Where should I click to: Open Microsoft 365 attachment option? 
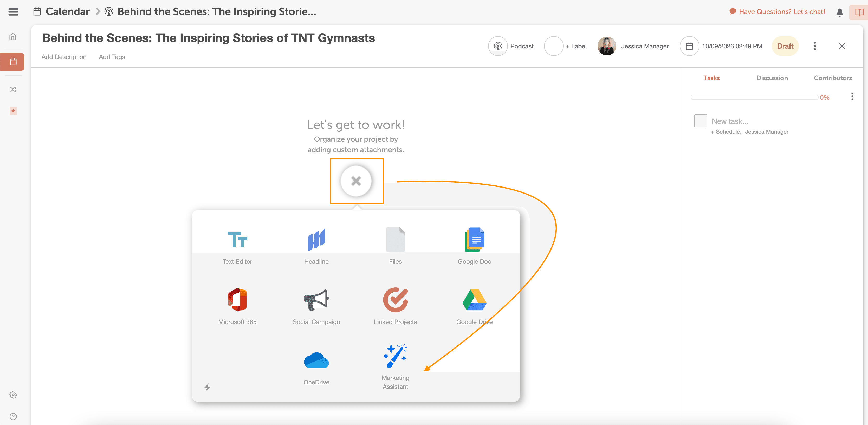tap(237, 300)
